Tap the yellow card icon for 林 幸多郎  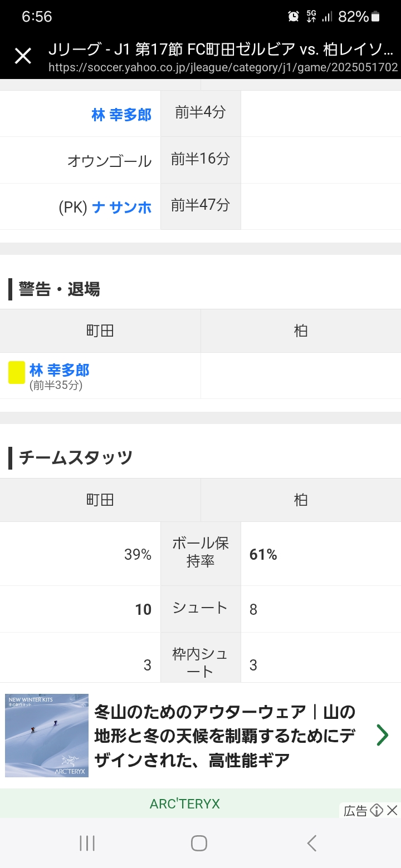[17, 372]
